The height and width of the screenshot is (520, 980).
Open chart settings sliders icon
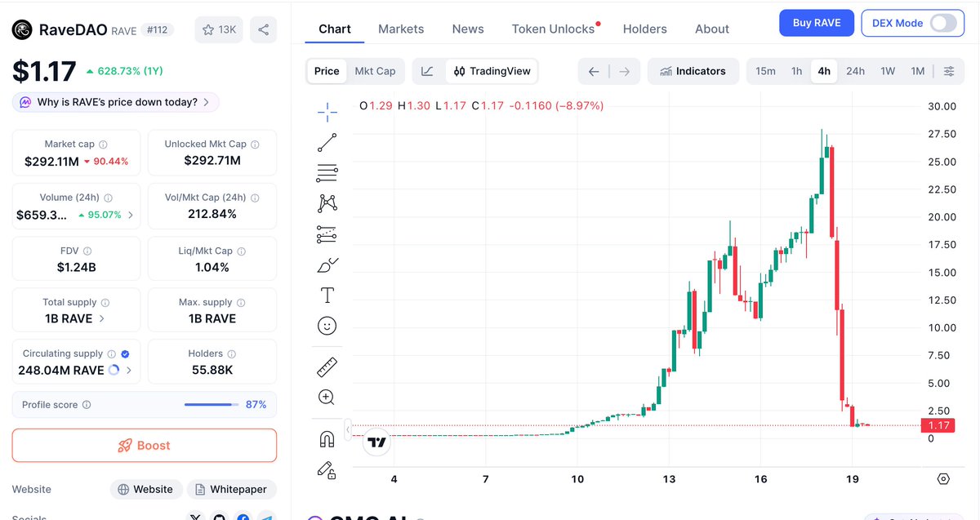point(949,71)
